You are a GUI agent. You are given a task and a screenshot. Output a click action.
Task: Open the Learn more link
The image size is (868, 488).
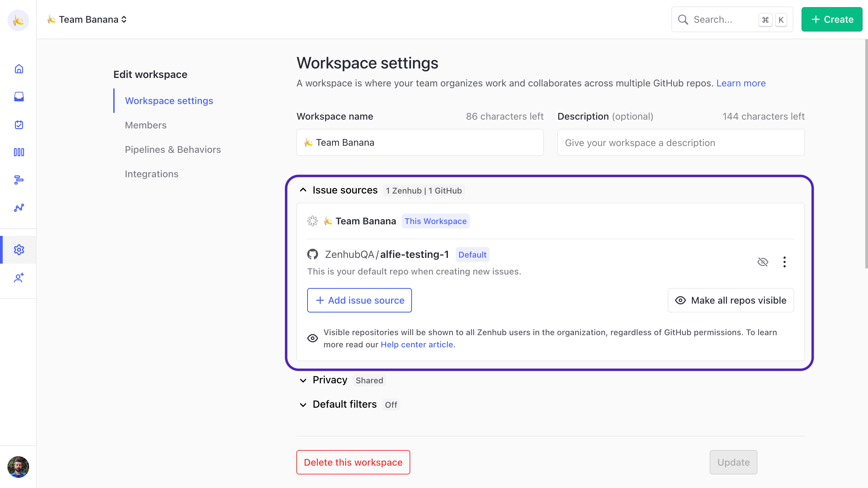(x=741, y=83)
